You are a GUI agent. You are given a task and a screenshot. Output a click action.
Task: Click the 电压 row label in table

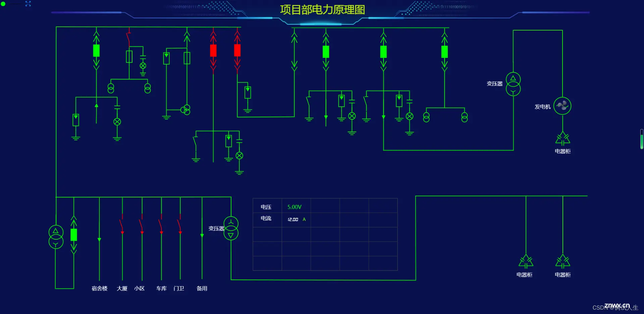(x=266, y=207)
